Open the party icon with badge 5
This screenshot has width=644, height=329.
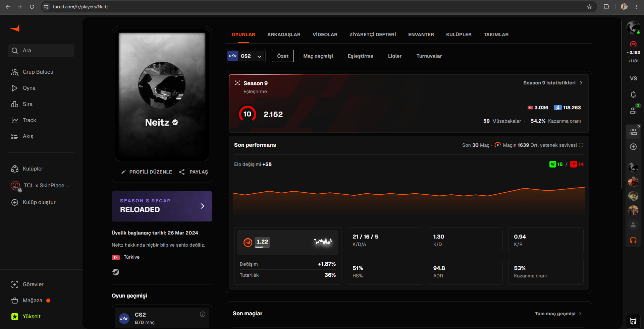pos(633,132)
